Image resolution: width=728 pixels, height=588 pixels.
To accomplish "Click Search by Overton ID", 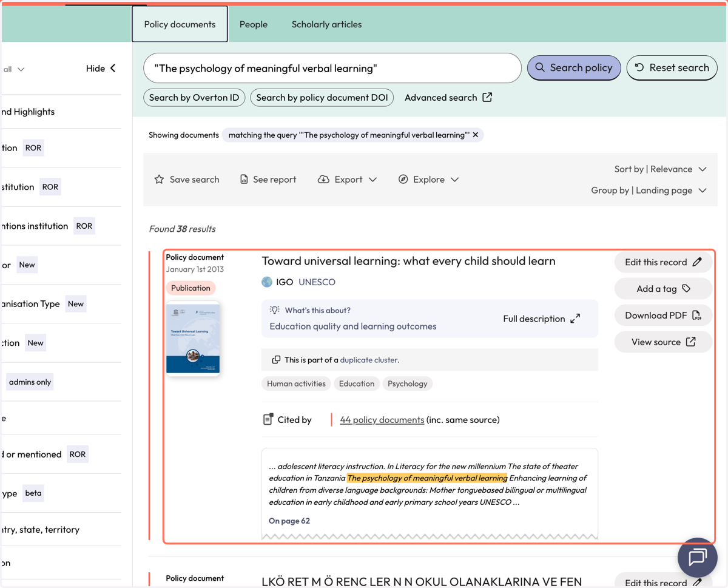I will point(194,97).
